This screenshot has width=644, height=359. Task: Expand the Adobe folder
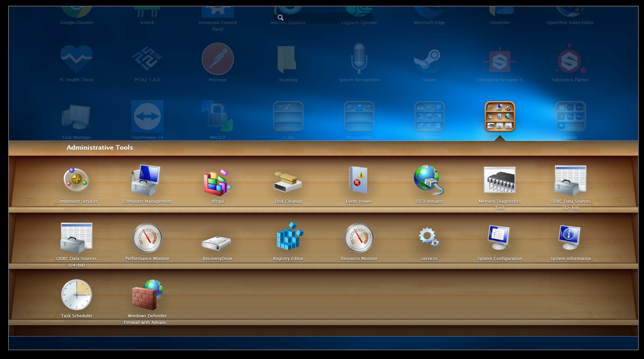[x=570, y=116]
